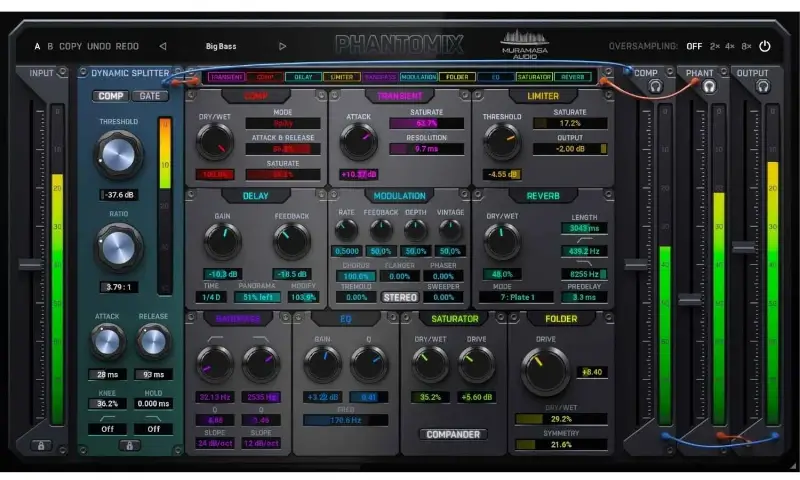Select the REVERB module in the effects chain
Image resolution: width=800 pixels, height=480 pixels.
(574, 76)
